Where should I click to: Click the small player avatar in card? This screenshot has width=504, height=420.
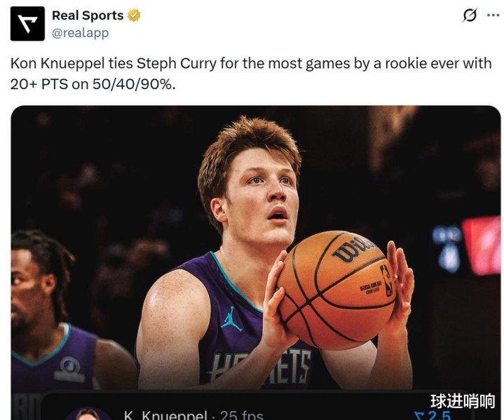88,414
